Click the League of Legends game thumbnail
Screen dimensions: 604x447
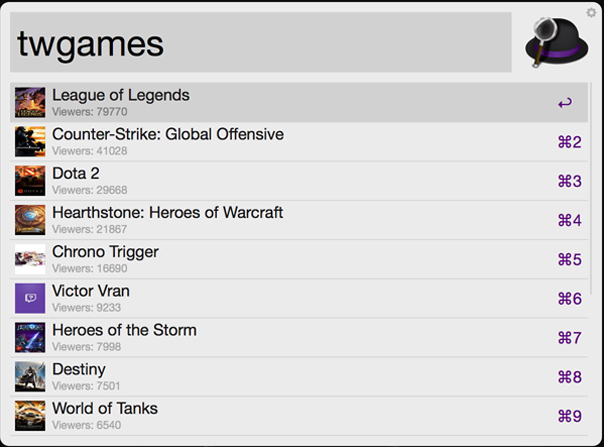pos(30,102)
